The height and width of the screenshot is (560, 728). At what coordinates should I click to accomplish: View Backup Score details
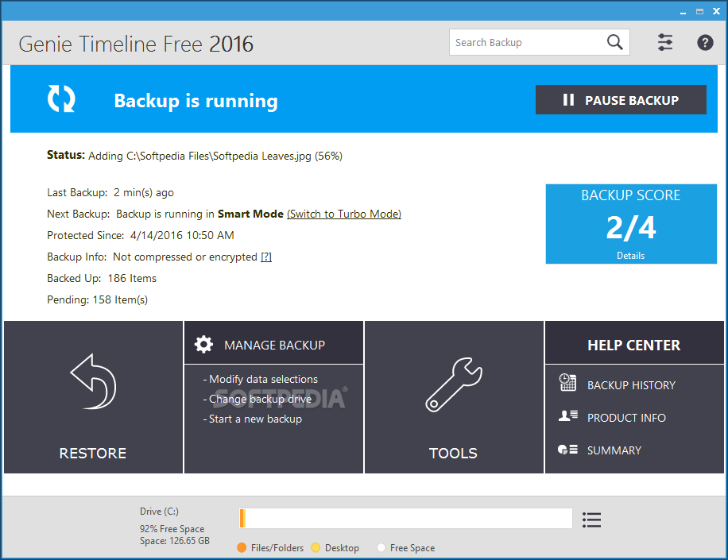pyautogui.click(x=630, y=256)
